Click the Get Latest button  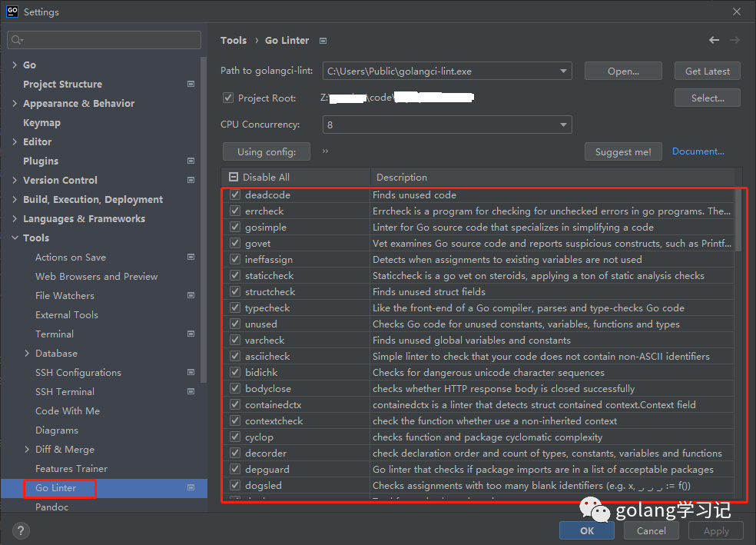point(708,71)
